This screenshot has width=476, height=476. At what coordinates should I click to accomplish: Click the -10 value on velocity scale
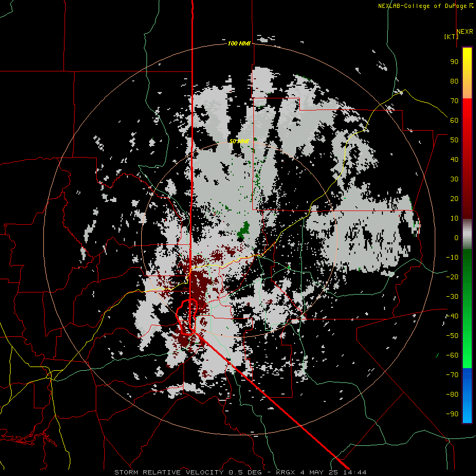pyautogui.click(x=452, y=258)
